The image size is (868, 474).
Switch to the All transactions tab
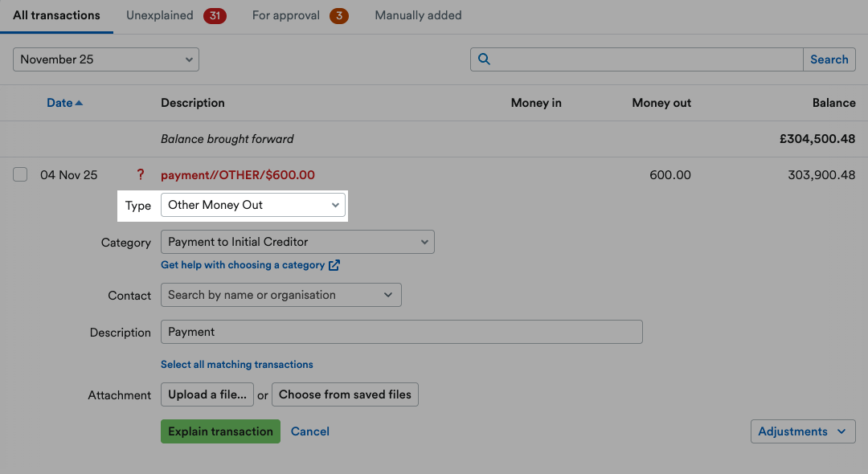pyautogui.click(x=56, y=15)
